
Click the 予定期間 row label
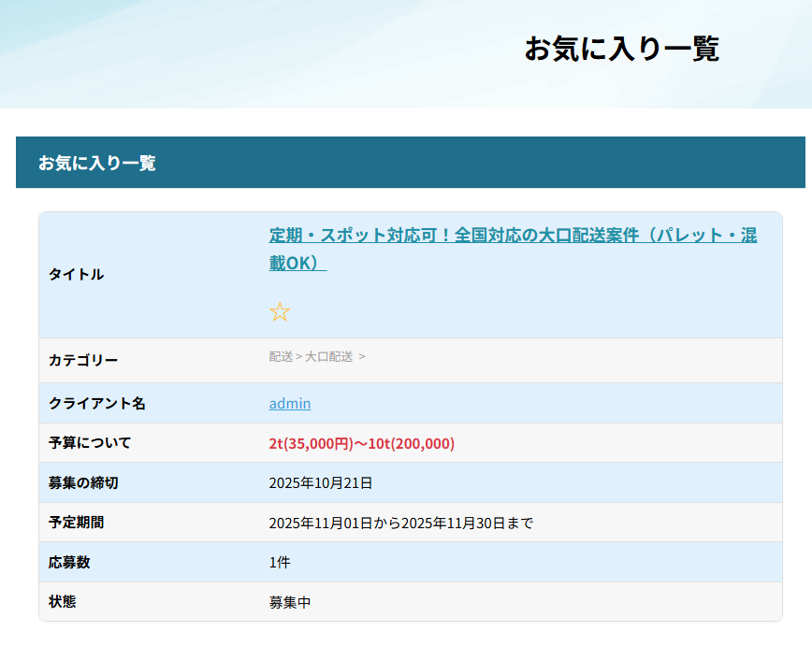click(76, 523)
